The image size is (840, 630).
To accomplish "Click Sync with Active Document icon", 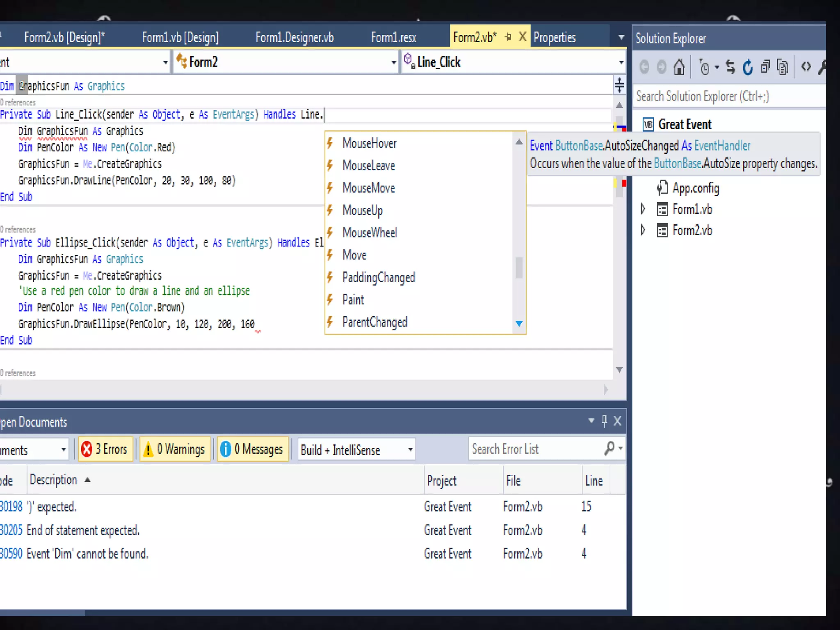I will click(x=730, y=67).
